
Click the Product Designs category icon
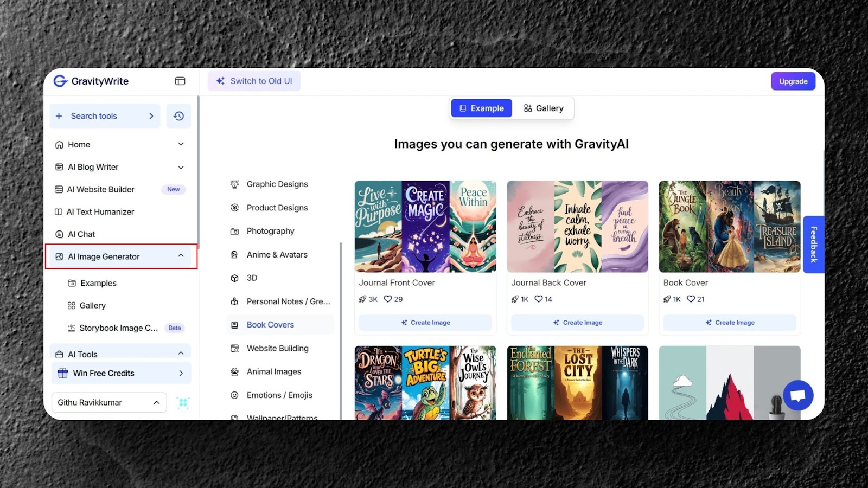pos(234,208)
